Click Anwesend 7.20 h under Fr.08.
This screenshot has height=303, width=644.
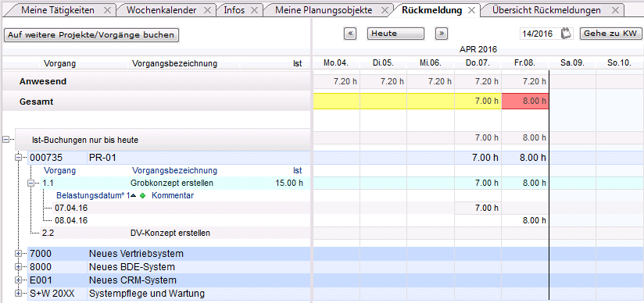(534, 82)
